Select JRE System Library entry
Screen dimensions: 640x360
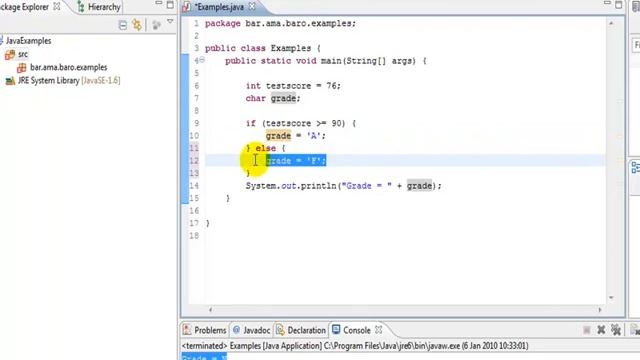pyautogui.click(x=69, y=80)
